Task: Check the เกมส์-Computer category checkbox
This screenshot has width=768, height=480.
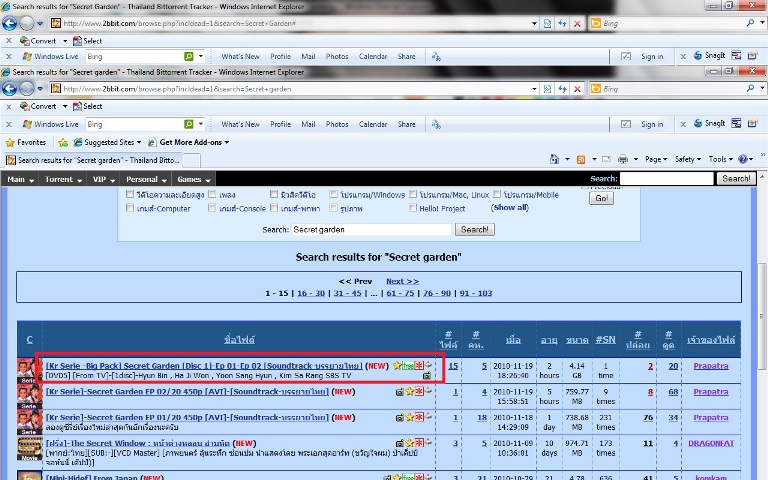Action: click(x=130, y=208)
